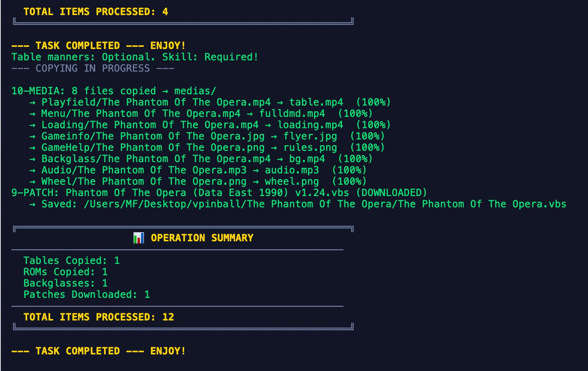Select the audio.mp3 destination filename

292,170
